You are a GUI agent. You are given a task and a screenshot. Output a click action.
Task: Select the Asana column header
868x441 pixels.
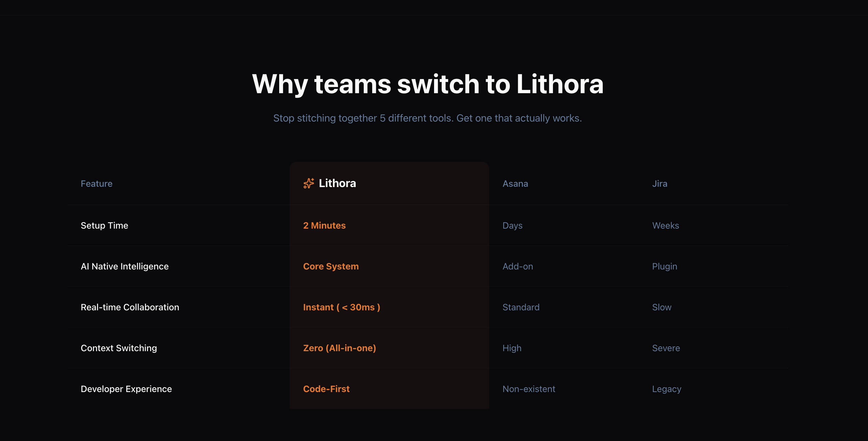coord(515,183)
